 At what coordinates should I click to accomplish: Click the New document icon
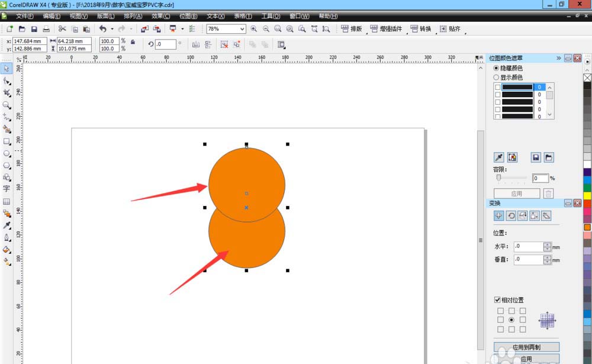pos(10,28)
